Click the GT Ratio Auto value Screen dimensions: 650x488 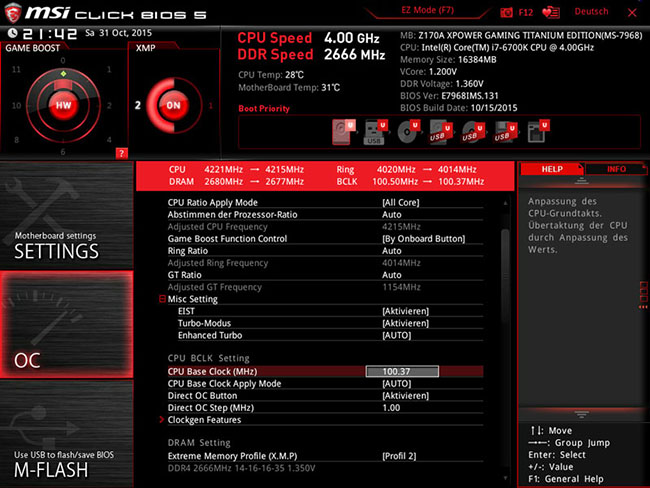point(392,275)
